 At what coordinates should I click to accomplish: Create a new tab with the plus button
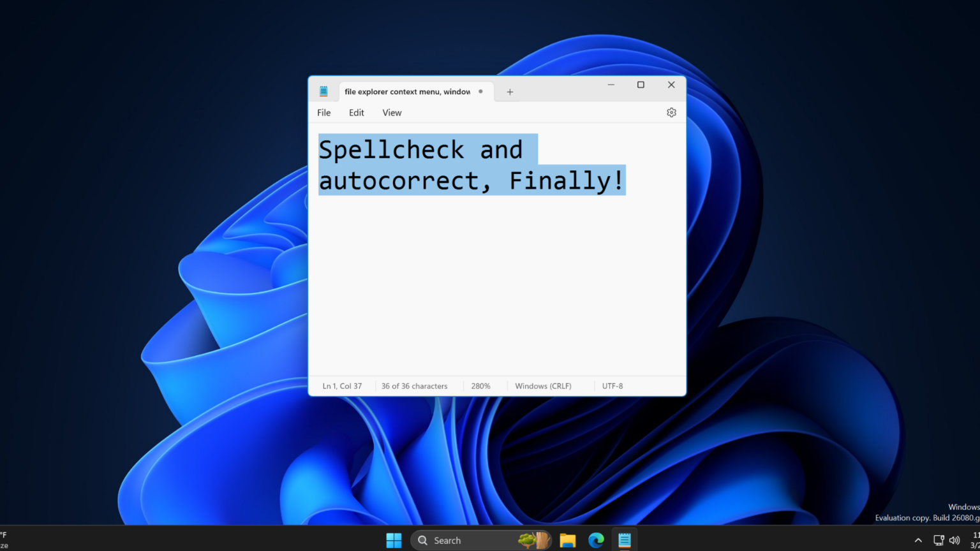click(509, 92)
